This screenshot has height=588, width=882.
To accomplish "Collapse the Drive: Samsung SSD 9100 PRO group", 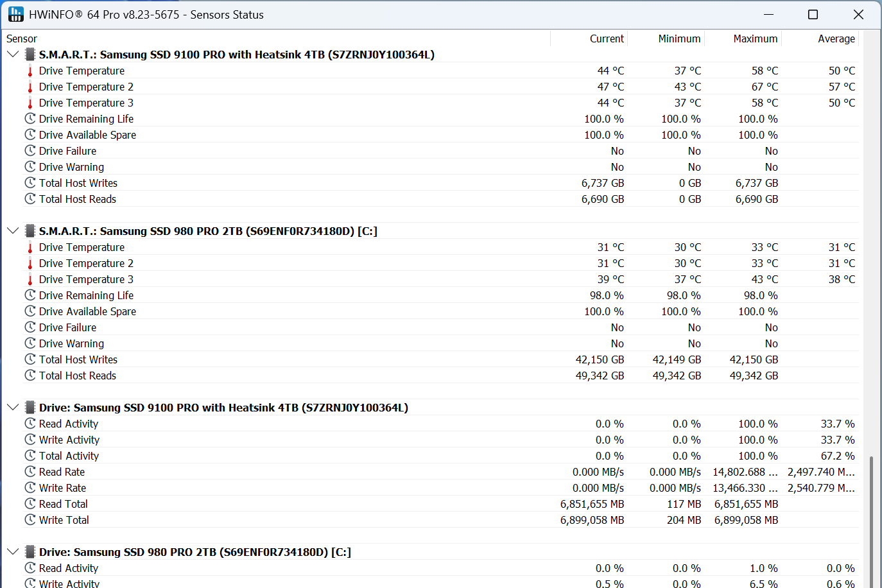I will (12, 408).
